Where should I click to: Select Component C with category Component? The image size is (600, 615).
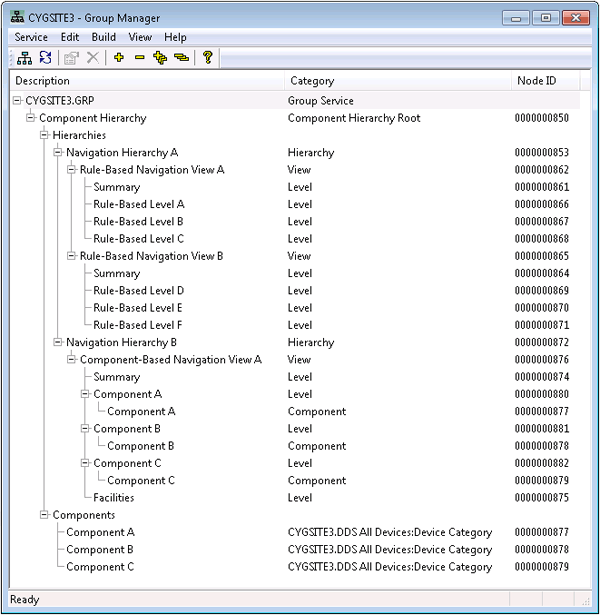click(141, 480)
